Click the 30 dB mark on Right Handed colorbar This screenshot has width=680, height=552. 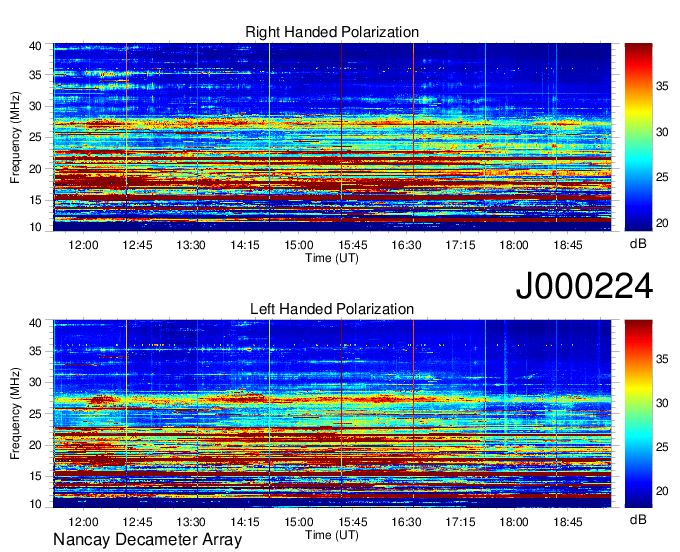[x=662, y=132]
